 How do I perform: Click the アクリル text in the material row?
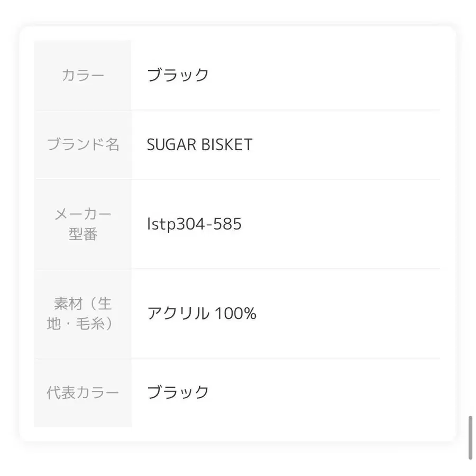[x=178, y=314]
